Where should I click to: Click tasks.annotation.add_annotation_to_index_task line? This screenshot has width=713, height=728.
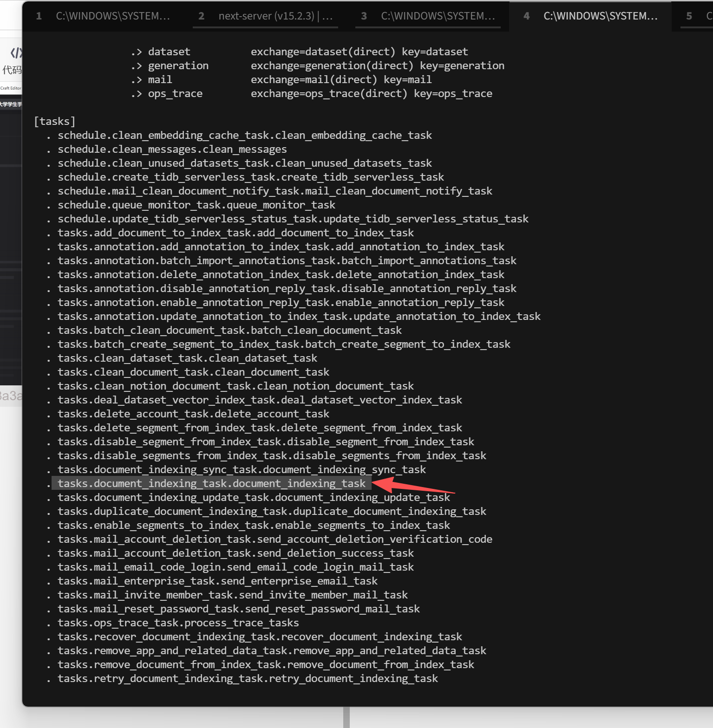point(281,247)
